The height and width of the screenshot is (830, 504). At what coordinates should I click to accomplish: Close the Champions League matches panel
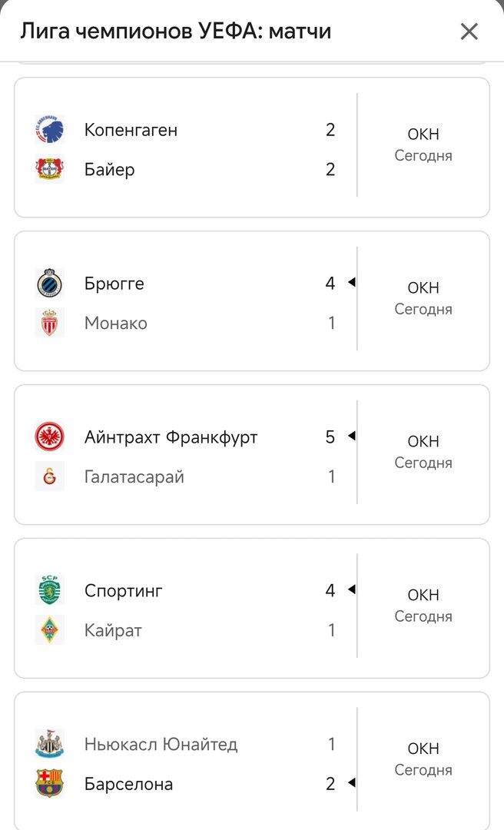(x=469, y=32)
